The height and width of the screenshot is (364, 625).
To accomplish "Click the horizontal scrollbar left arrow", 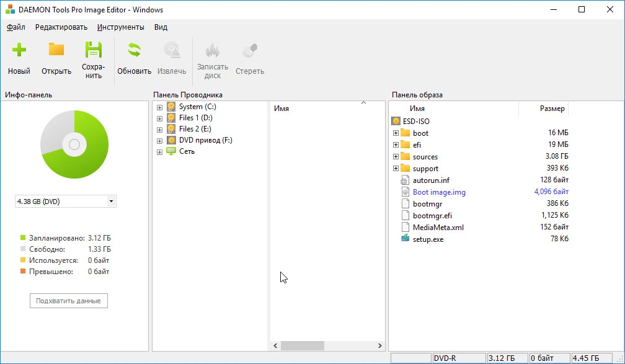I will pos(275,345).
